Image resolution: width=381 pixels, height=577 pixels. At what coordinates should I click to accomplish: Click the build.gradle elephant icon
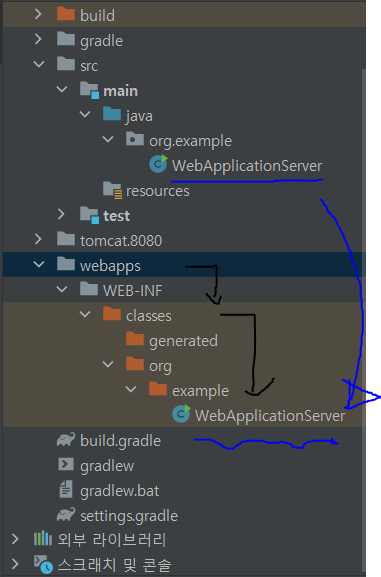[x=66, y=439]
